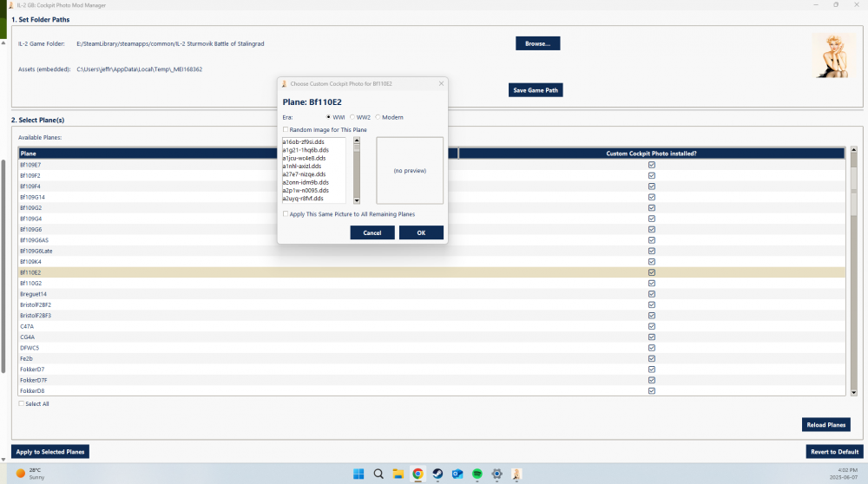Select the Bf109F2 plane row
Screen dimensions: 868x484
(431, 176)
